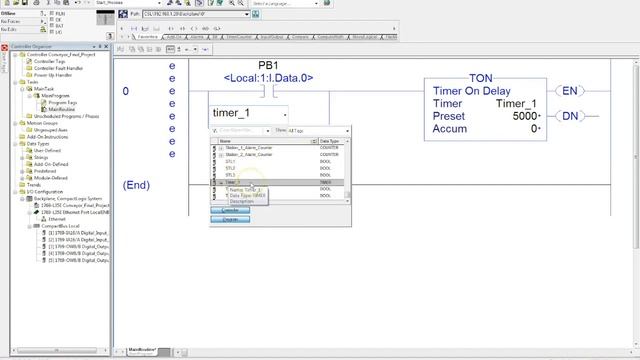640x360 pixels.
Task: Click the zoom in magnifier icon
Action: pos(231,3)
